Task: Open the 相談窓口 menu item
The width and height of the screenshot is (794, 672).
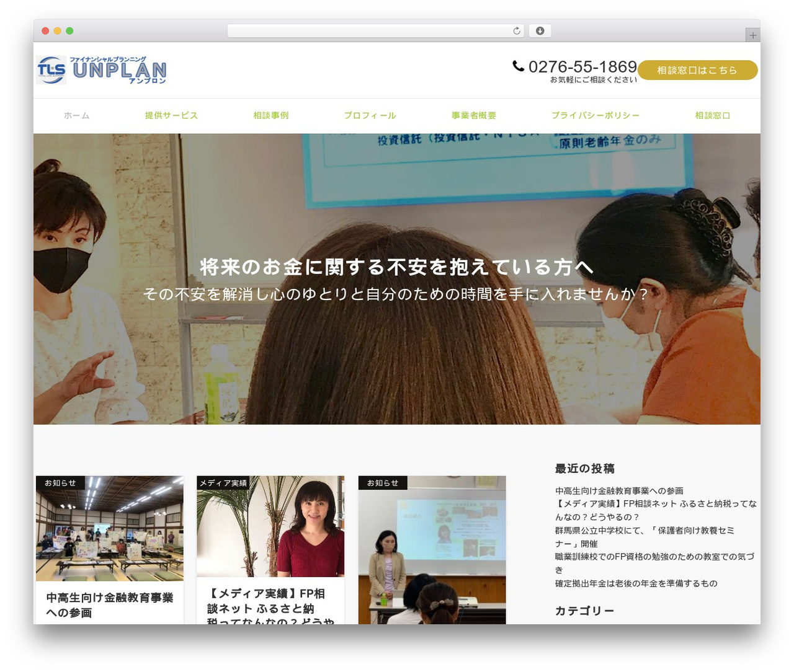Action: [x=713, y=115]
